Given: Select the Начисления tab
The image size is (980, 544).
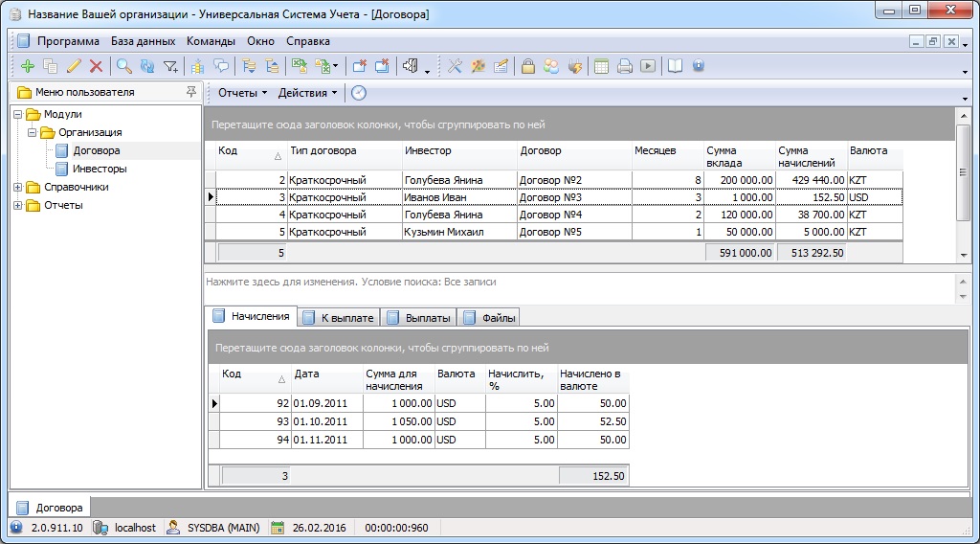Looking at the screenshot, I should click(x=252, y=316).
